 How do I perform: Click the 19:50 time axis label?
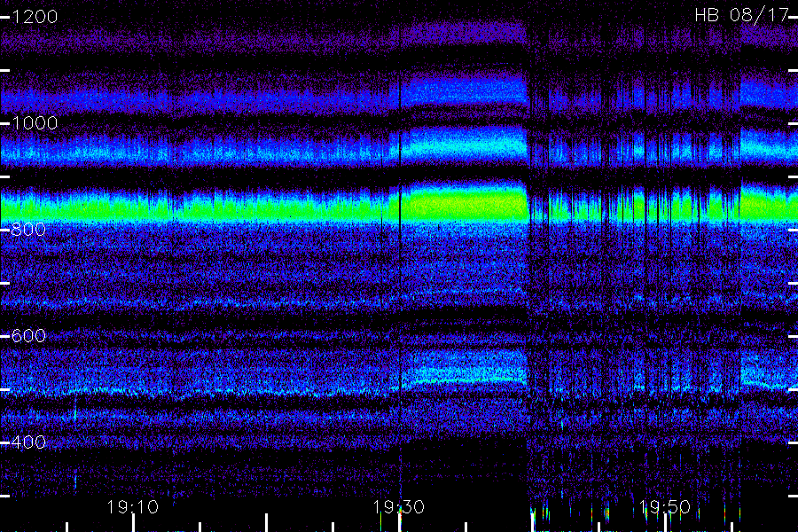coord(665,507)
